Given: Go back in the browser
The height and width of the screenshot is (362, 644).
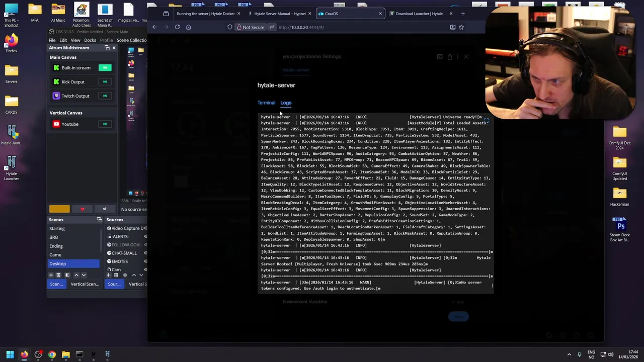Looking at the screenshot, I should 154,27.
